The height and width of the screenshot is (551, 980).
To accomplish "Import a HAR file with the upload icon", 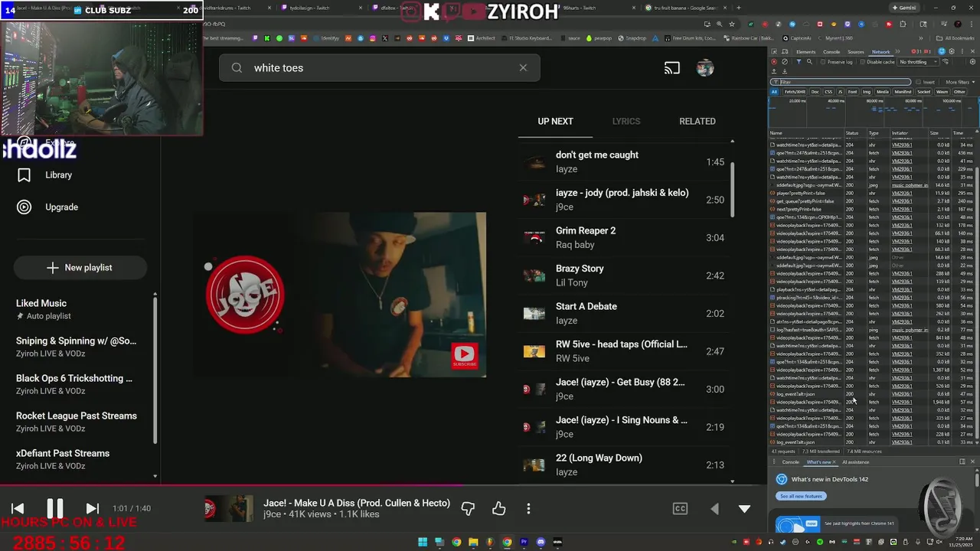I will coord(774,71).
